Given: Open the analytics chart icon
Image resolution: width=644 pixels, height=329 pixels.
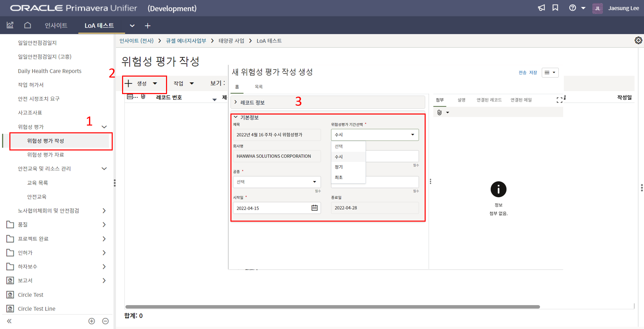Looking at the screenshot, I should click(10, 26).
